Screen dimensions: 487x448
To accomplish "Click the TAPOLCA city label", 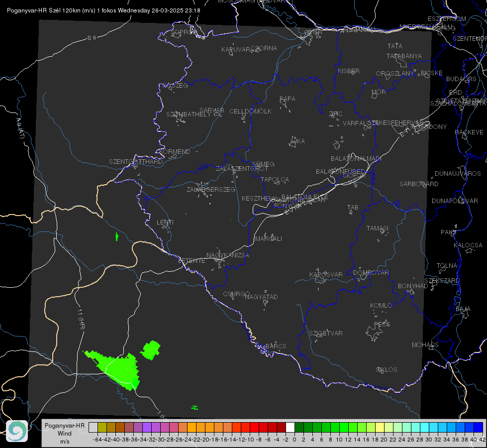I will (x=275, y=179).
